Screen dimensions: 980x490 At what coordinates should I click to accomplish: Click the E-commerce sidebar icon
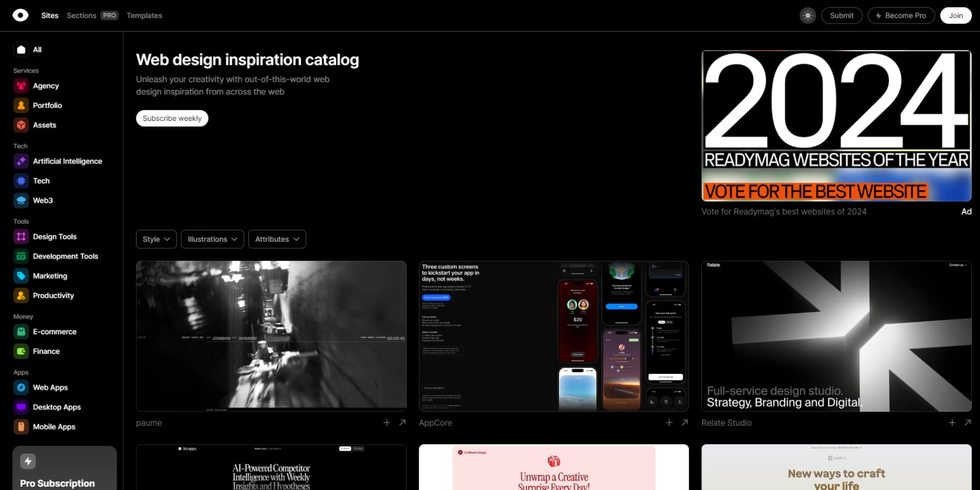tap(21, 332)
